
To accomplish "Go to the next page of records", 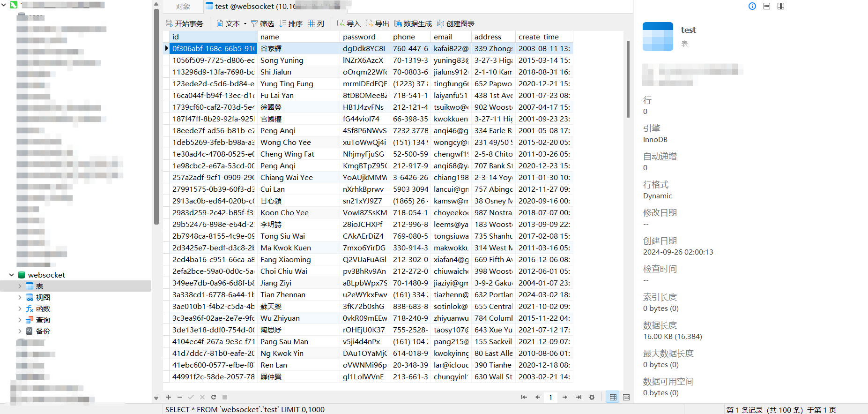I will (x=565, y=397).
